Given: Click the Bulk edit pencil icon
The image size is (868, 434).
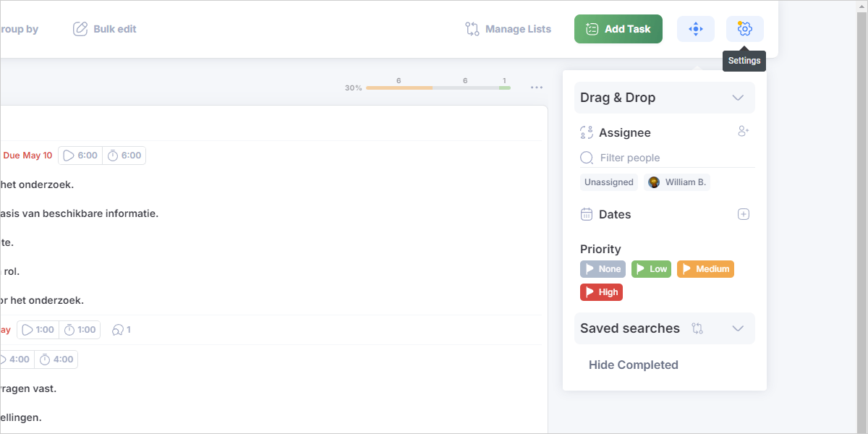Looking at the screenshot, I should [x=80, y=29].
